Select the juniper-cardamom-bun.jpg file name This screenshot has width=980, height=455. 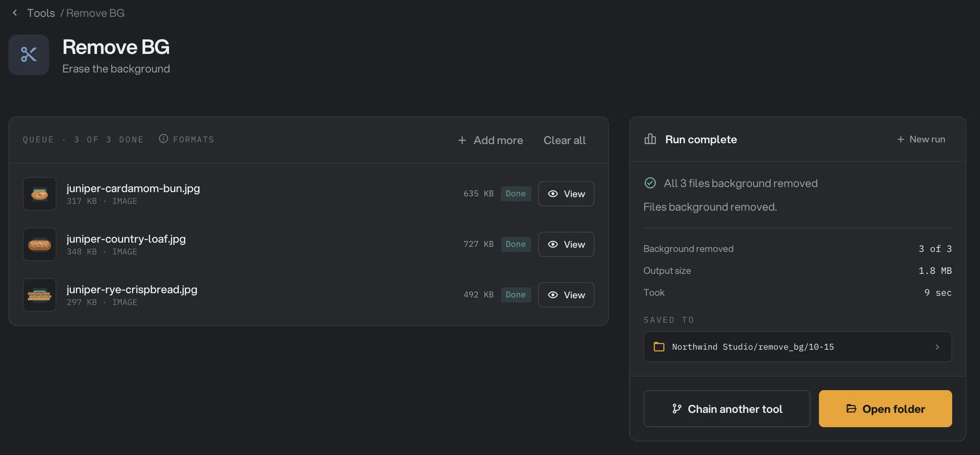coord(133,188)
